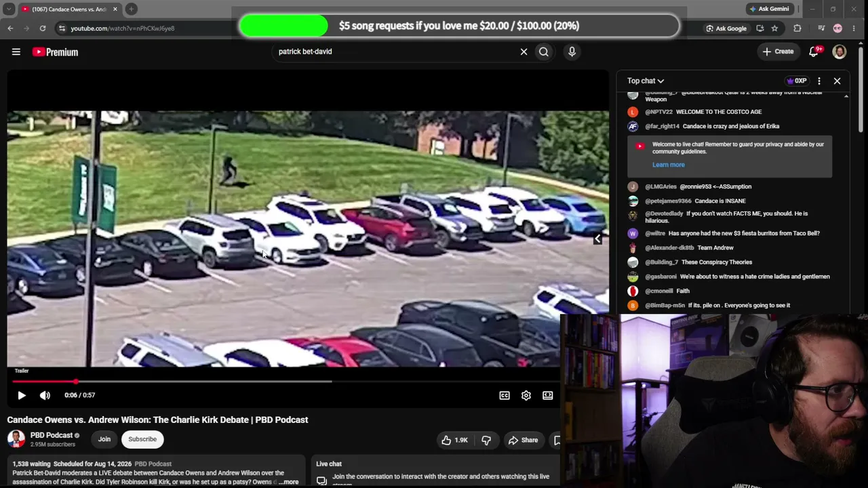
Task: Start voice search with the microphone
Action: pyautogui.click(x=572, y=52)
